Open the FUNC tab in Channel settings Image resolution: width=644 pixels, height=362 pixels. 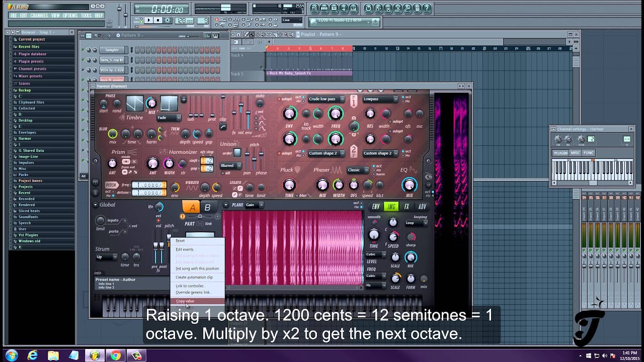[589, 153]
